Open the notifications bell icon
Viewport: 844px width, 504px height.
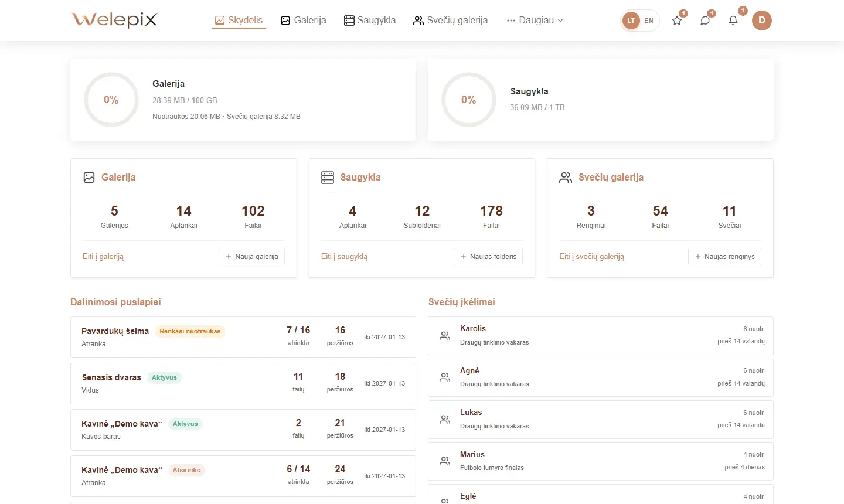pyautogui.click(x=733, y=21)
